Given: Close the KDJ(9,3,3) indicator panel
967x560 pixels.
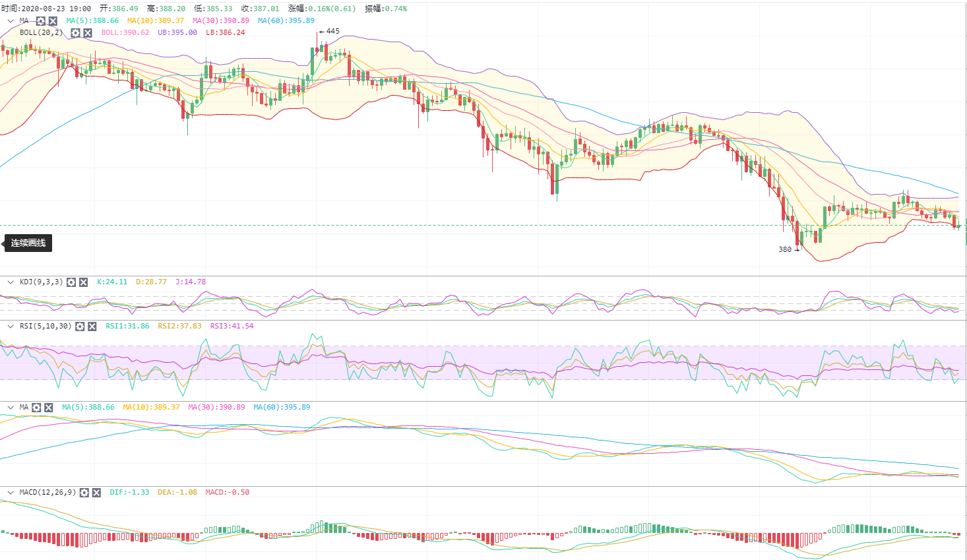Looking at the screenshot, I should coord(83,282).
